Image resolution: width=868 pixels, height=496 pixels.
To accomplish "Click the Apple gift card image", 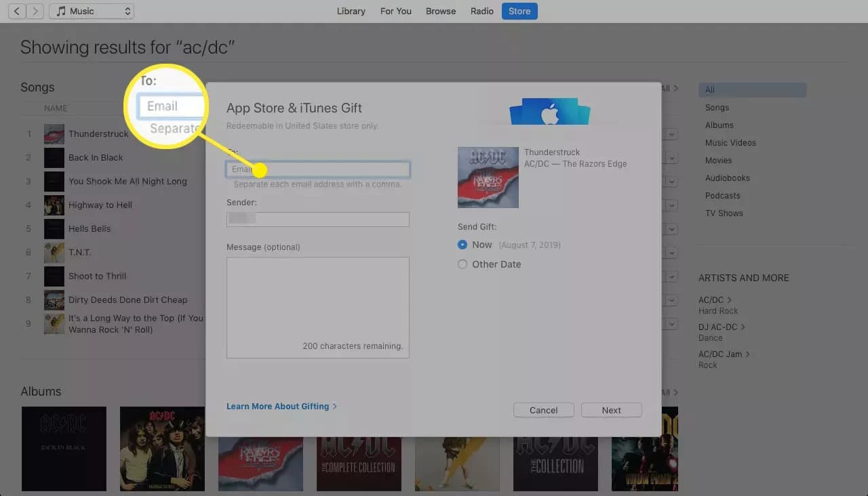I will tap(549, 112).
